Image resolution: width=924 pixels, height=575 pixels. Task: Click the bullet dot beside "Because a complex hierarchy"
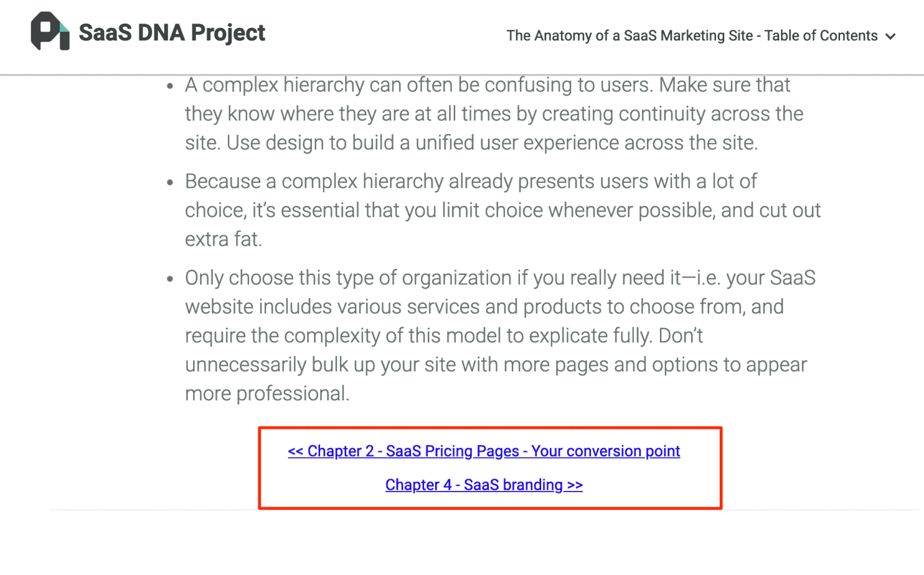(170, 182)
